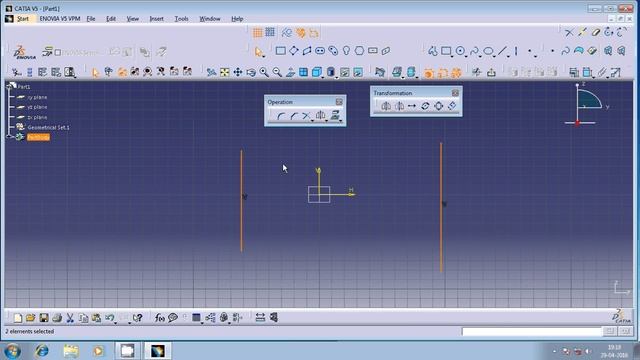
Task: Select Geometrical Set.1 in tree
Action: coord(48,127)
